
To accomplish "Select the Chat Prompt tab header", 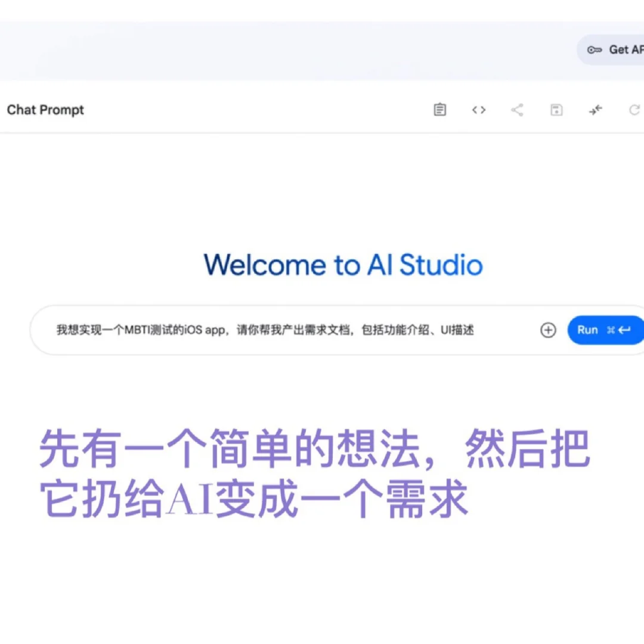I will (x=45, y=110).
